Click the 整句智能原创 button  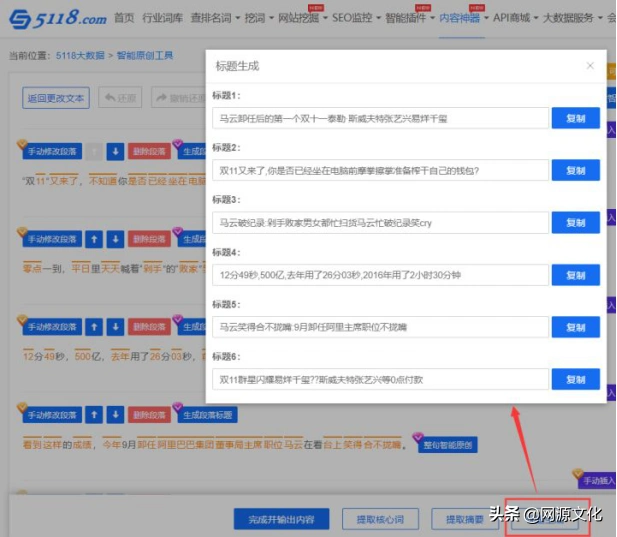(447, 445)
